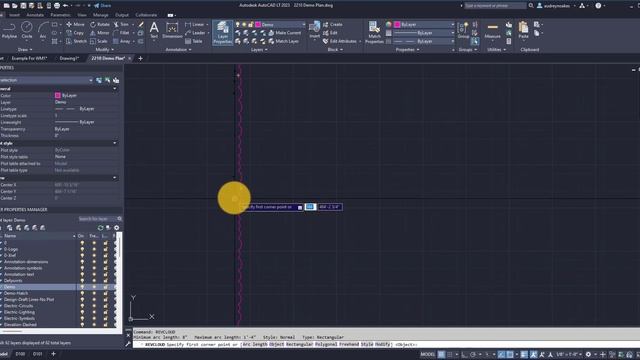Toggle On bulb for Elevation-Dashed layer
Viewport: 640px width, 360px height.
pos(82,324)
